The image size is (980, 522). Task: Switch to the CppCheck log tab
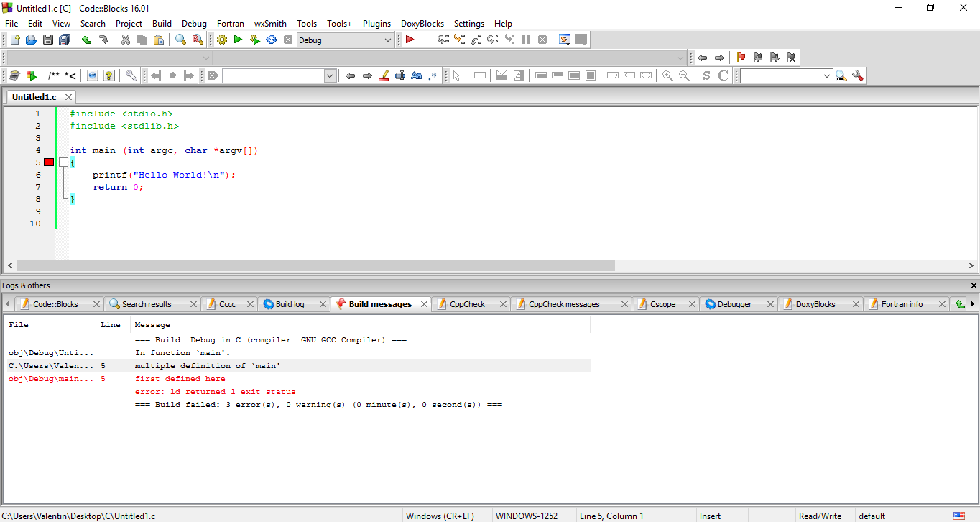(467, 303)
